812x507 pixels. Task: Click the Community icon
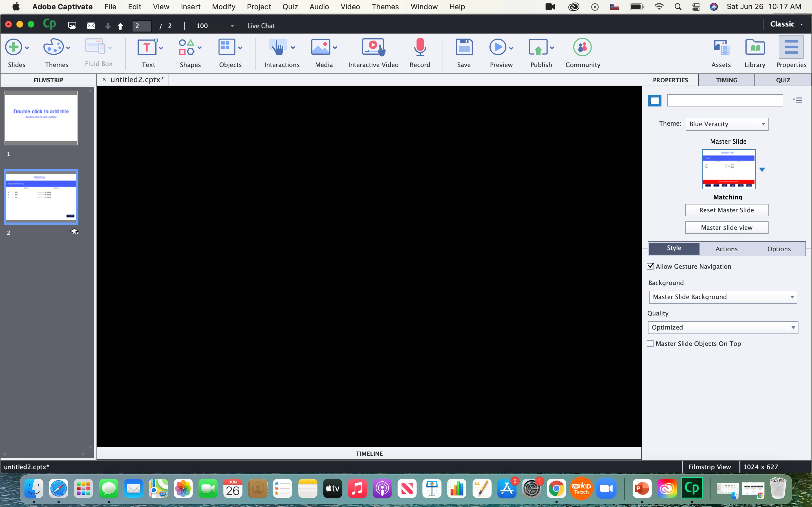(x=582, y=47)
